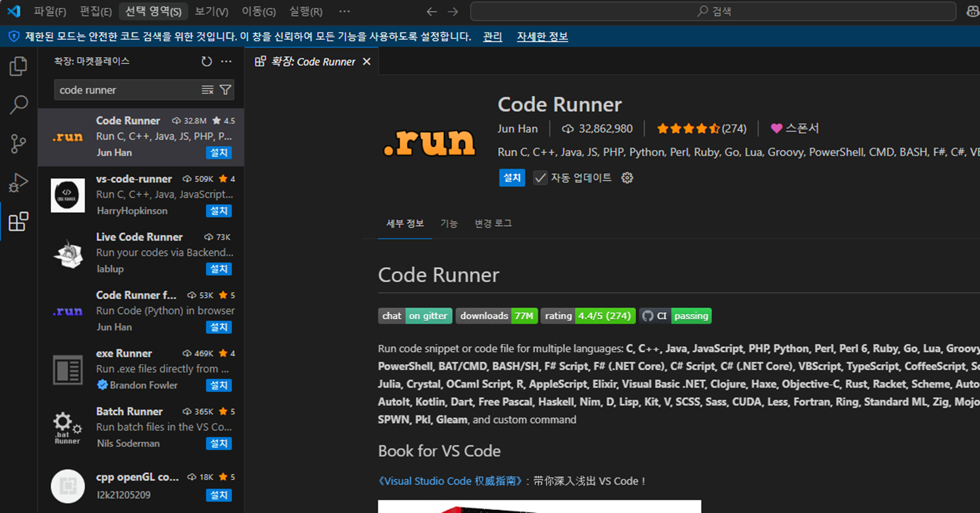This screenshot has width=980, height=513.
Task: Open the 실행(R) menu
Action: point(306,11)
